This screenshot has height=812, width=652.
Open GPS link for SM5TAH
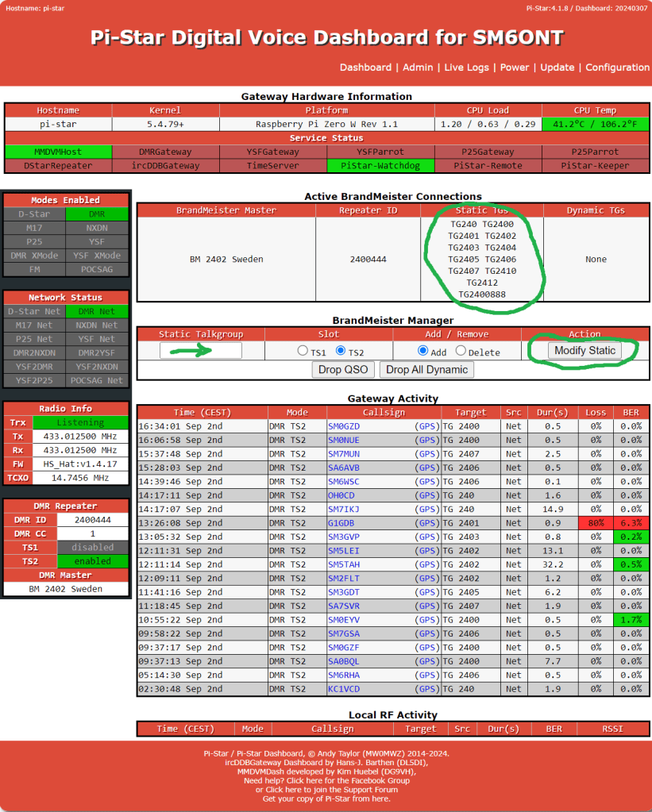[426, 564]
